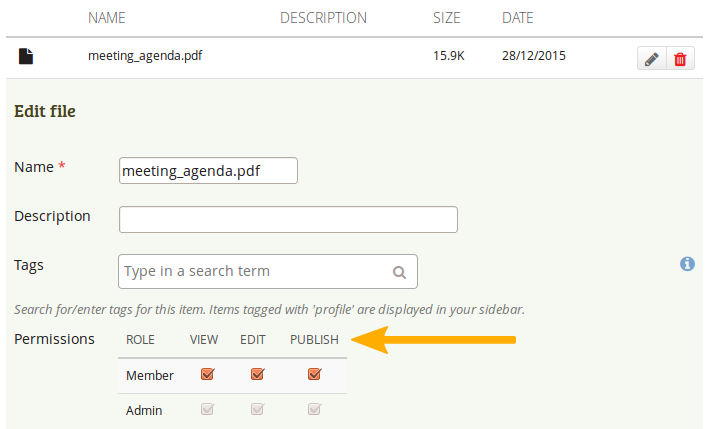Click the file document icon

tap(26, 56)
